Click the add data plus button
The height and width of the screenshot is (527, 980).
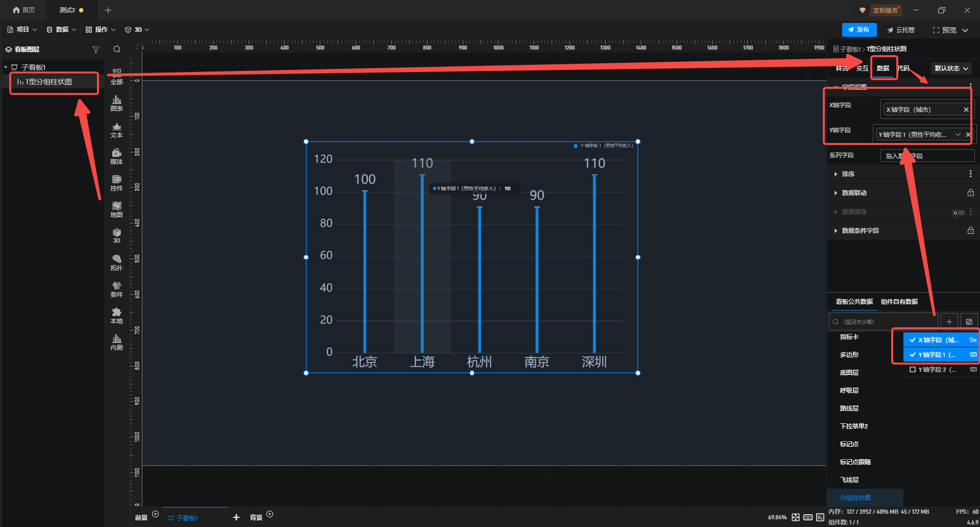pos(949,322)
